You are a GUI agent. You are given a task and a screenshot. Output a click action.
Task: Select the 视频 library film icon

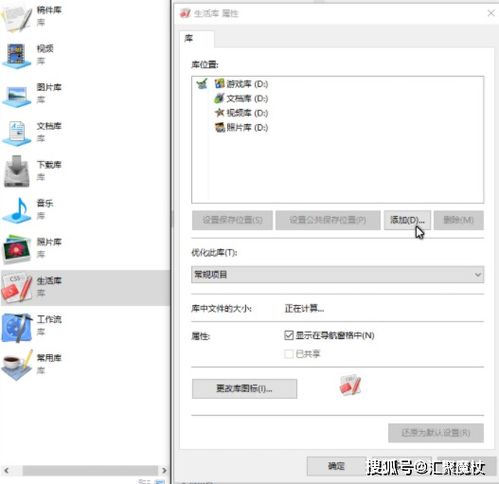[x=17, y=55]
